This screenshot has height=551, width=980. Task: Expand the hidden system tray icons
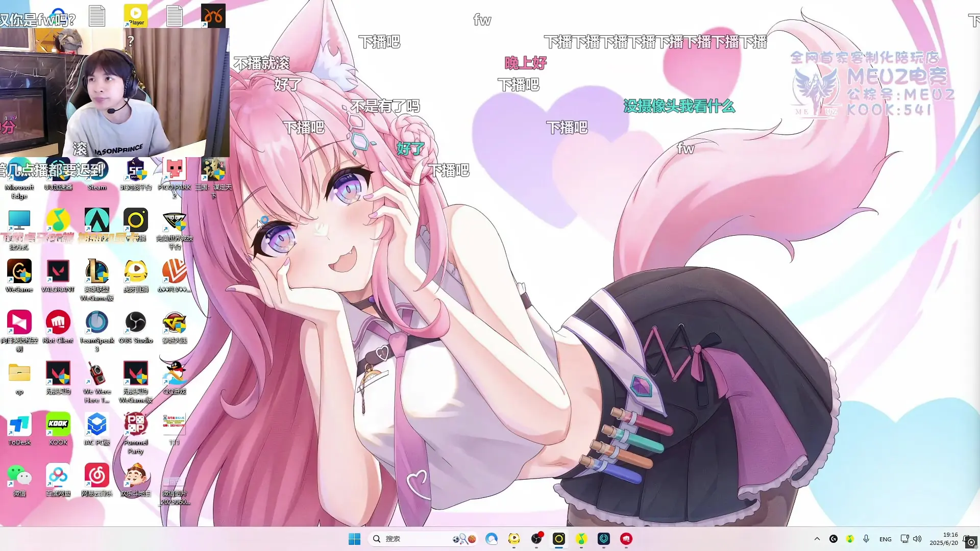pyautogui.click(x=817, y=539)
